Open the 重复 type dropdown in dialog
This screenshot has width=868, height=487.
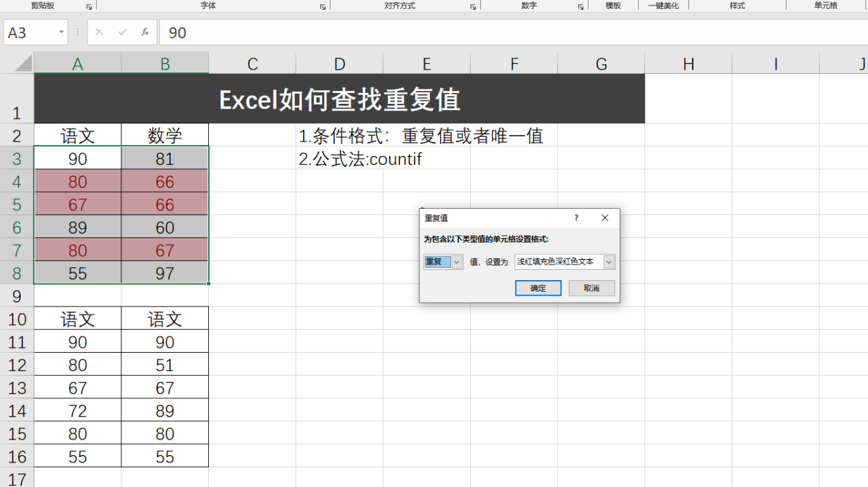457,262
